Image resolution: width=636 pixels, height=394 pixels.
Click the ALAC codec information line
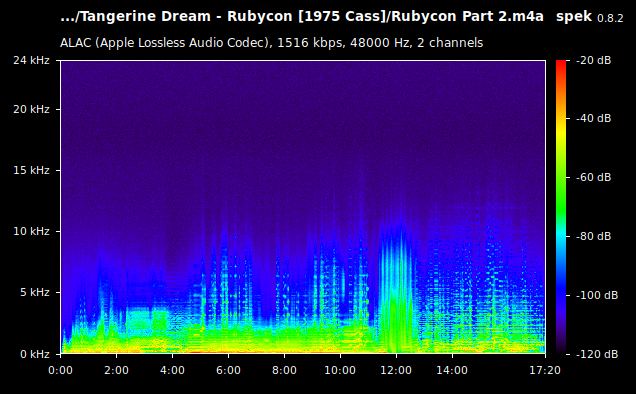[271, 43]
